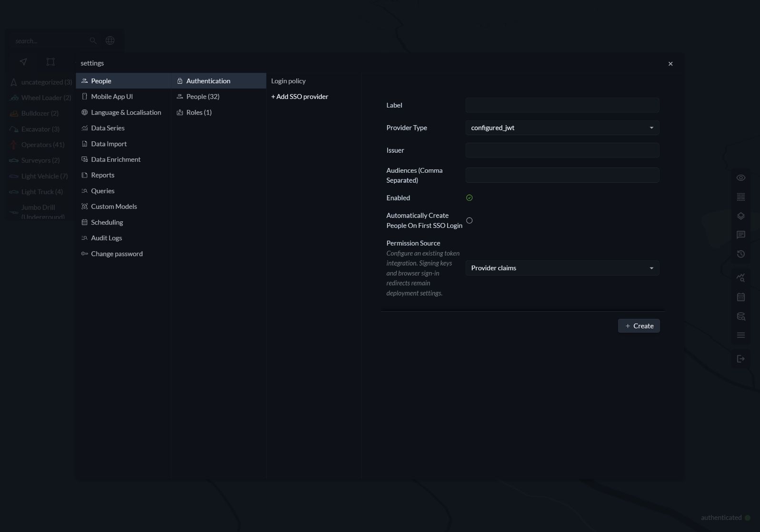The image size is (760, 532).
Task: Click the calendar icon in right sidebar
Action: click(x=741, y=297)
